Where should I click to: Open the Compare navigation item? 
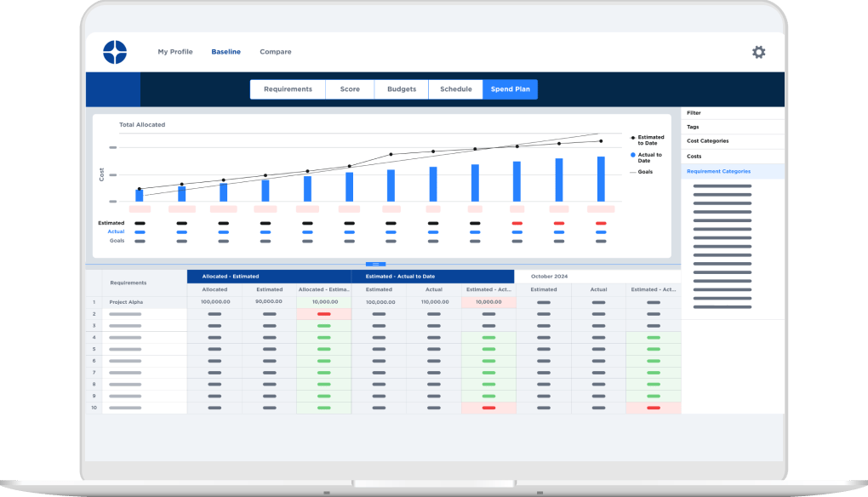click(276, 51)
